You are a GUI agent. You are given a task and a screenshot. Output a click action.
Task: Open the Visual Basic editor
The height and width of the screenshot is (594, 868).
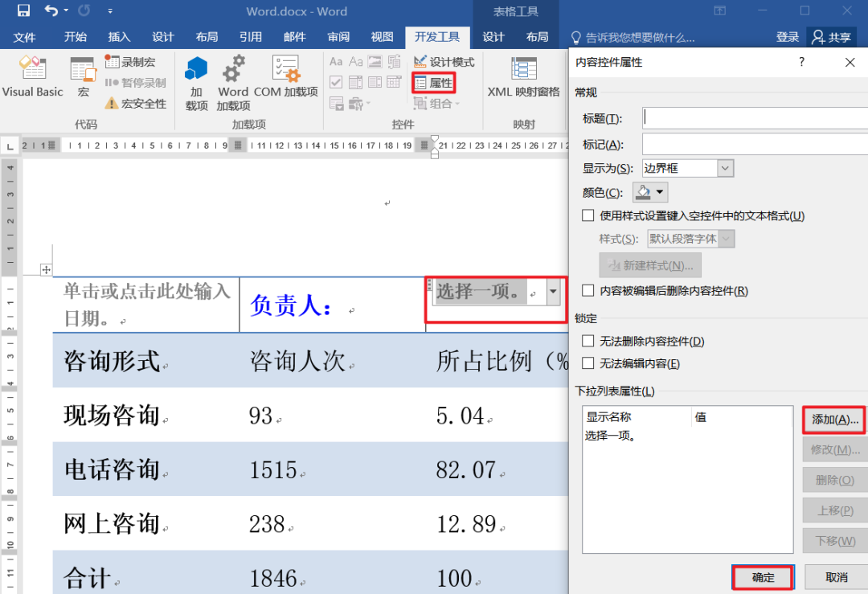[33, 77]
